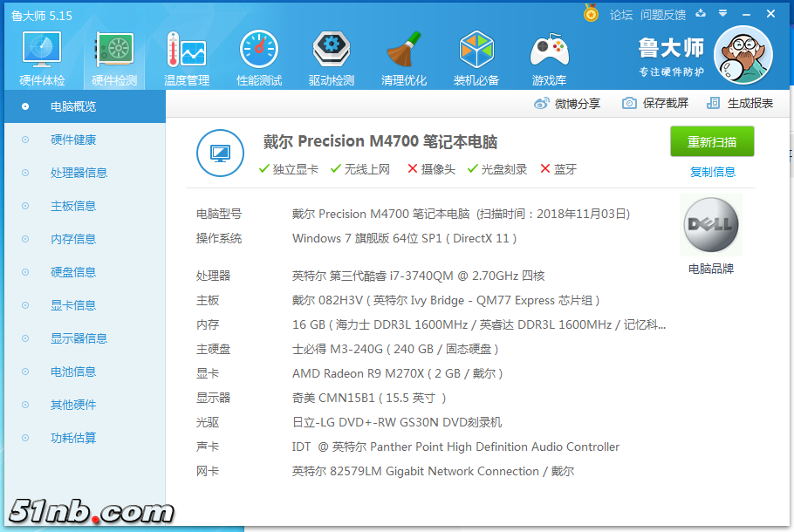The width and height of the screenshot is (794, 532).
Task: Open the 硬件体检 hardware checkup icon
Action: point(42,58)
